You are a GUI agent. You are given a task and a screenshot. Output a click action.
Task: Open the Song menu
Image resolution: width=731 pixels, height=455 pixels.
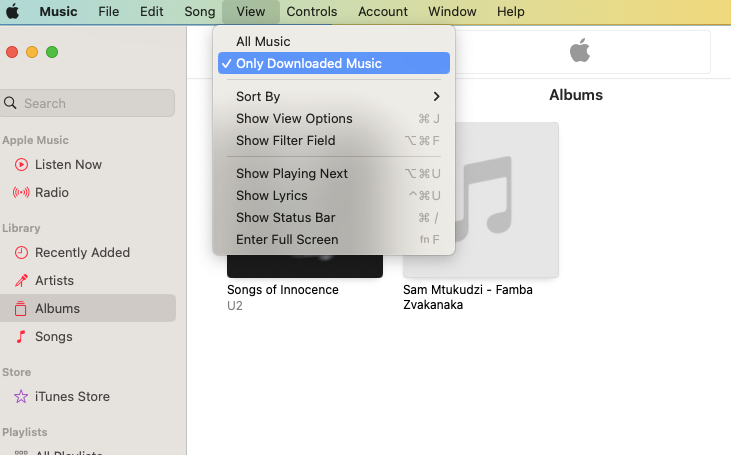click(x=200, y=11)
